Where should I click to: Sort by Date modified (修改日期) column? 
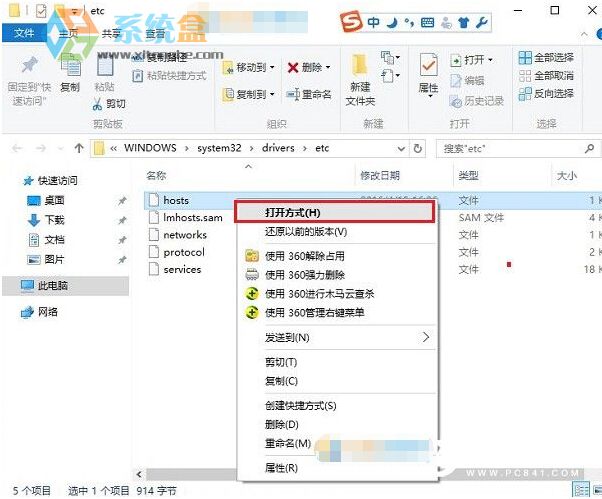[x=380, y=176]
